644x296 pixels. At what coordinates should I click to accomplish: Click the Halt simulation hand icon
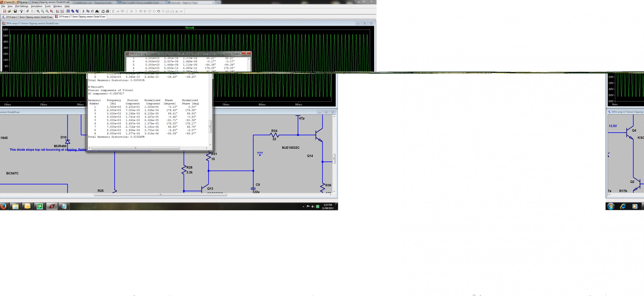[x=32, y=11]
